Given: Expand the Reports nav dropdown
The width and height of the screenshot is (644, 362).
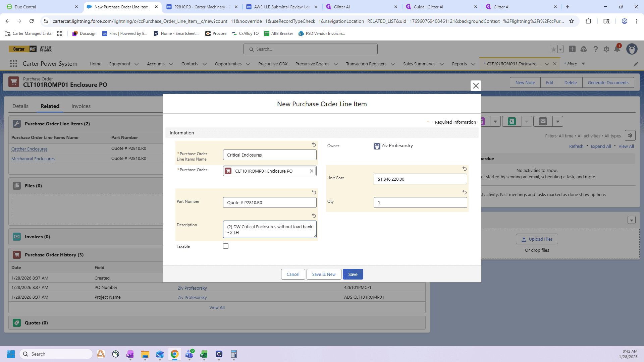Looking at the screenshot, I should pos(473,64).
